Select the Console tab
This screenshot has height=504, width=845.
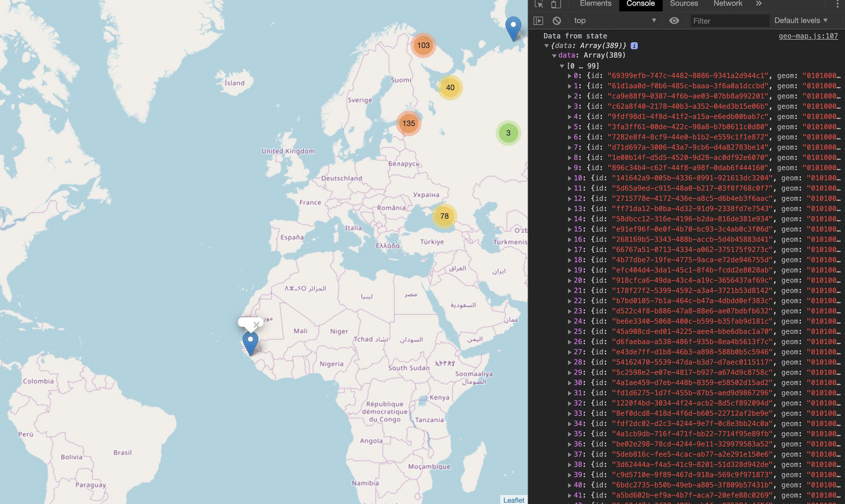(640, 4)
